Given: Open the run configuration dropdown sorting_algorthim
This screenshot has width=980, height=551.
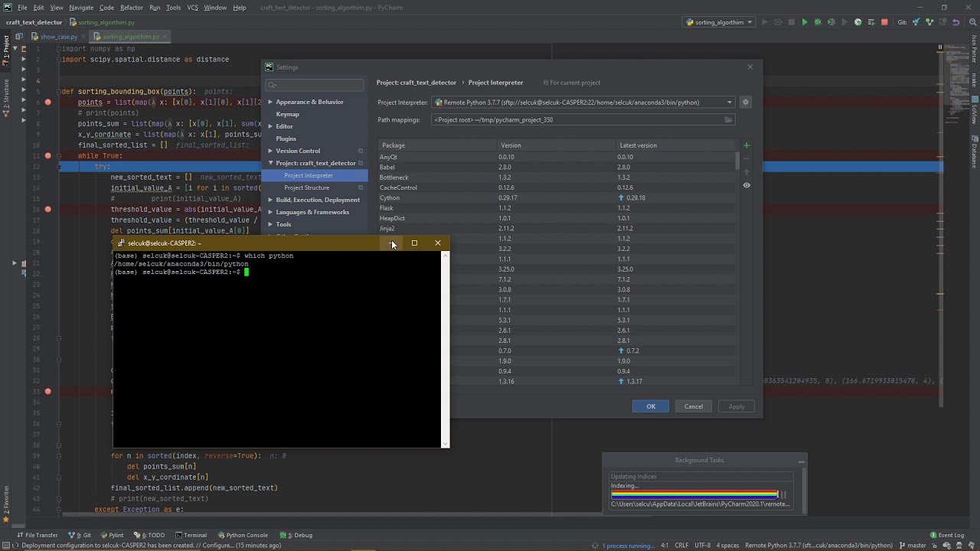Looking at the screenshot, I should coord(719,22).
